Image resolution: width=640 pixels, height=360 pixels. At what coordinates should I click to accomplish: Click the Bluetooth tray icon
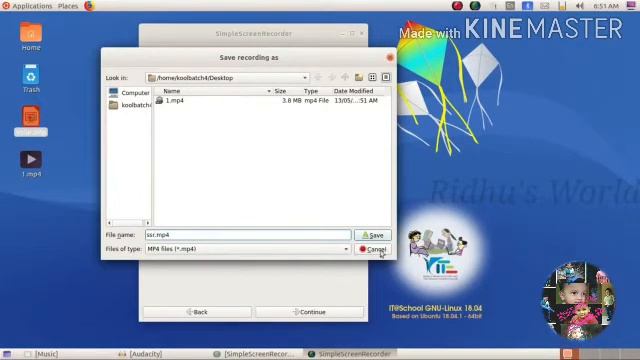(x=527, y=6)
